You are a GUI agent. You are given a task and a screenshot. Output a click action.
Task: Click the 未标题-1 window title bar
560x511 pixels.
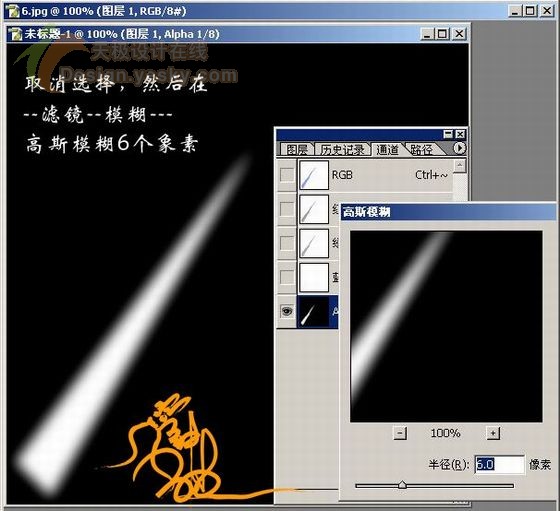pos(238,34)
